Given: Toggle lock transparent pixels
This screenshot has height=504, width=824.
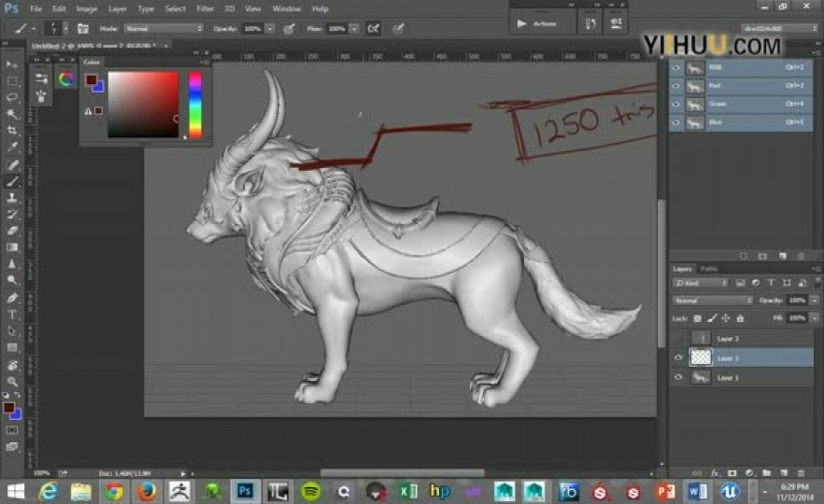Looking at the screenshot, I should (697, 318).
